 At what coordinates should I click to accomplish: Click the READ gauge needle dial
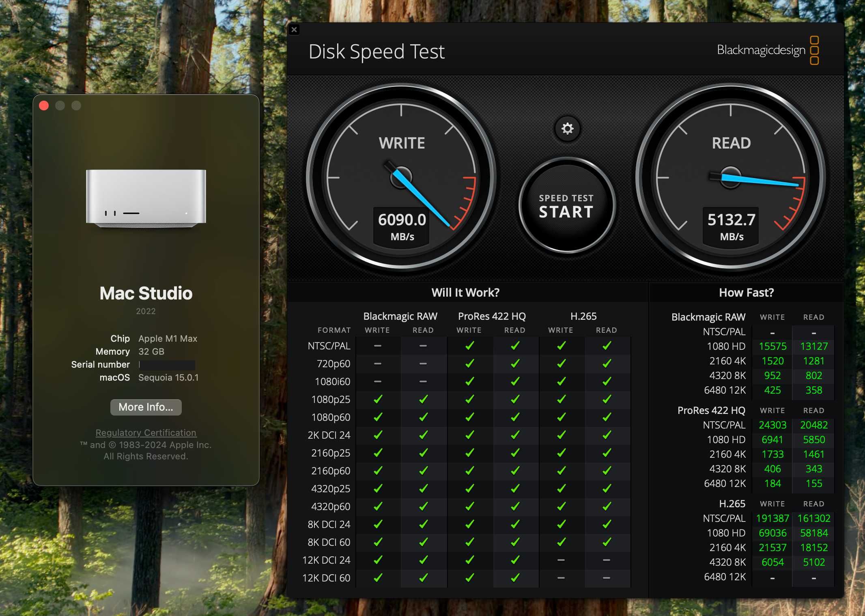(730, 177)
